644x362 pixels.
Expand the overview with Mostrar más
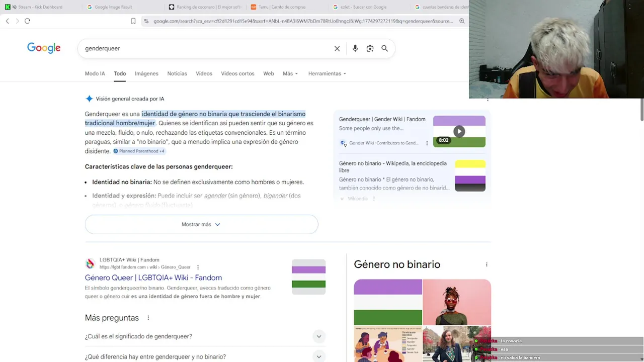click(201, 225)
